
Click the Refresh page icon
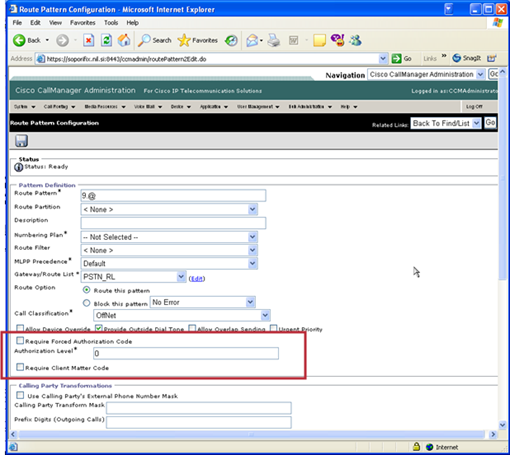click(x=106, y=41)
